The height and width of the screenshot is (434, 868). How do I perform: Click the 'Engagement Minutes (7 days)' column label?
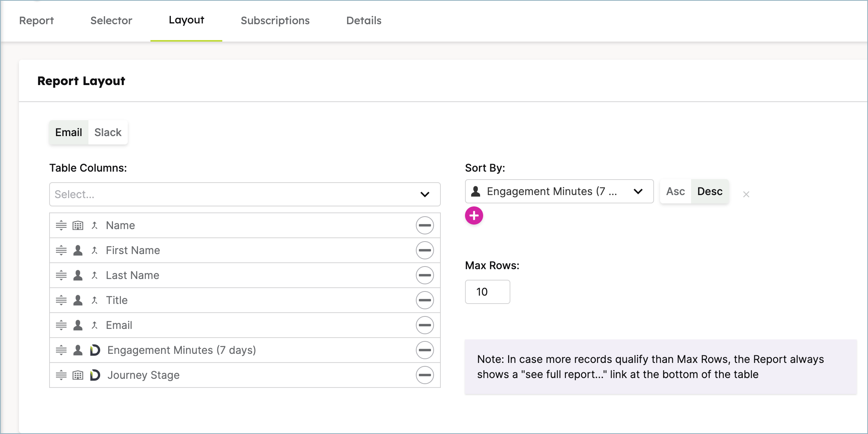(181, 350)
